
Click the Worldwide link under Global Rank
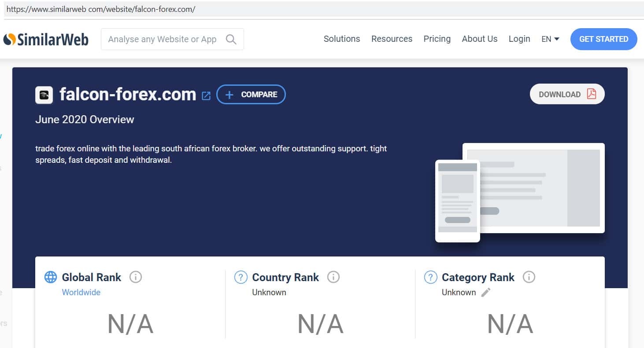point(81,292)
